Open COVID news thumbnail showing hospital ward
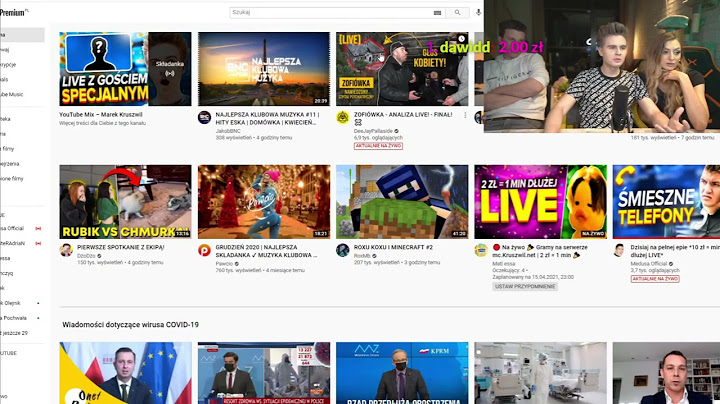Viewport: 720px width, 404px height. coord(540,373)
